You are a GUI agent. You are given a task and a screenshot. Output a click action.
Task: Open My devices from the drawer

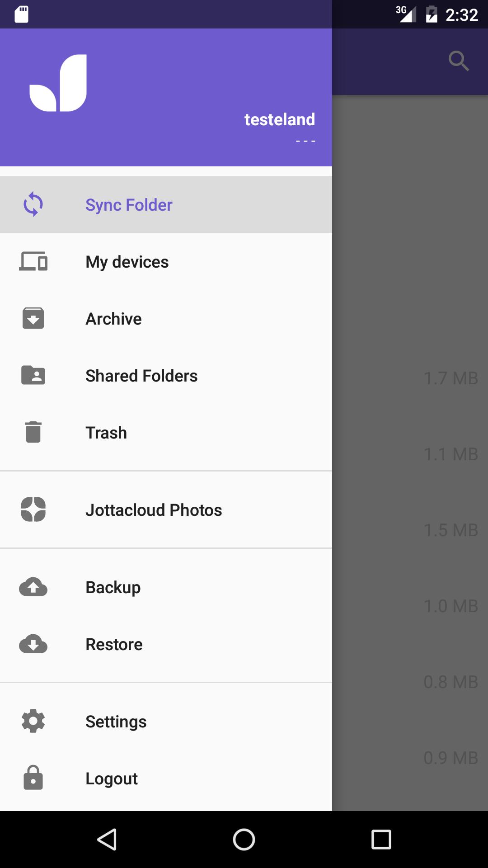tap(127, 262)
